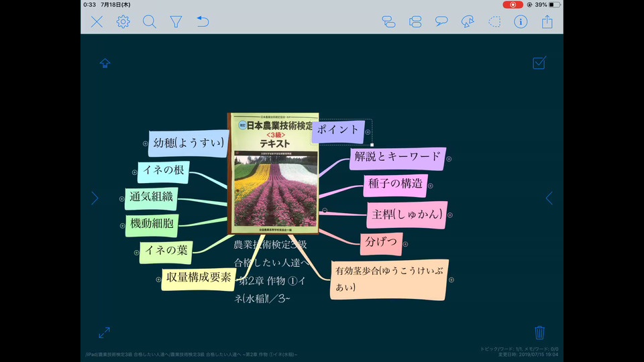Select the 分げつ topic

coord(381,244)
